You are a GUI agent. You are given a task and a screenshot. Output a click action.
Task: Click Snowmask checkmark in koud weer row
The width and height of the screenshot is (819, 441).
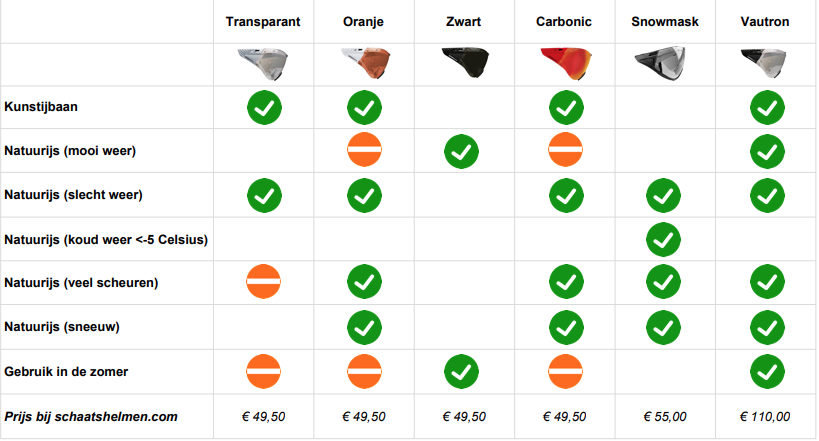[x=663, y=240]
